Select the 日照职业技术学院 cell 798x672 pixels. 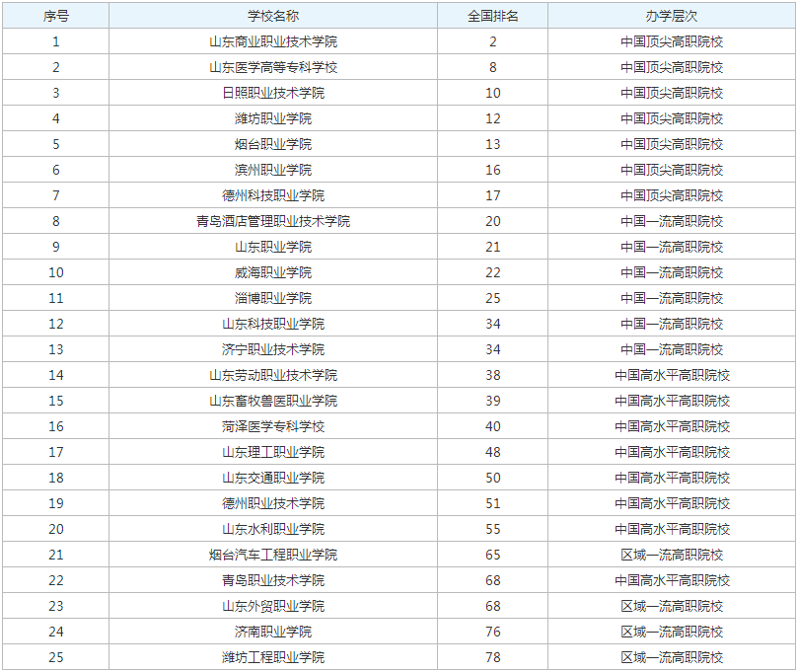(x=273, y=93)
